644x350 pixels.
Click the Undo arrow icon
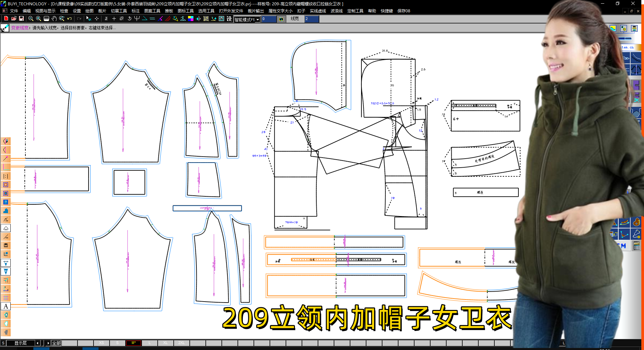coord(69,19)
